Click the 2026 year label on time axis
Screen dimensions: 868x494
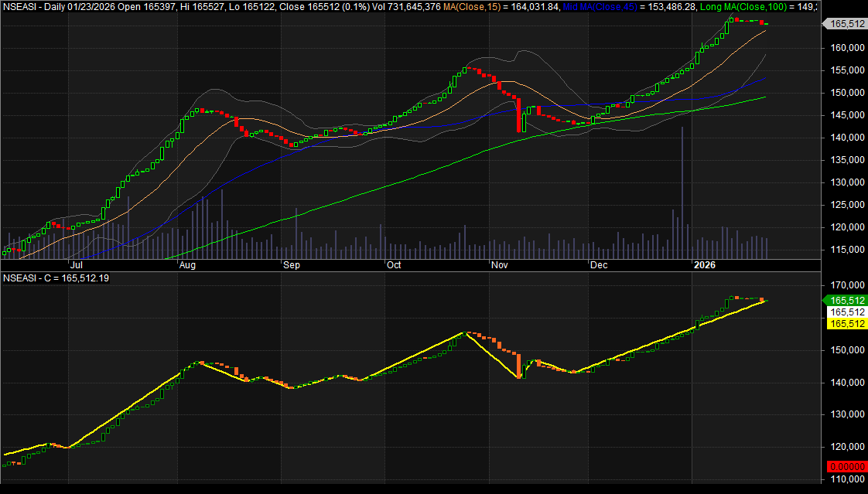point(704,265)
